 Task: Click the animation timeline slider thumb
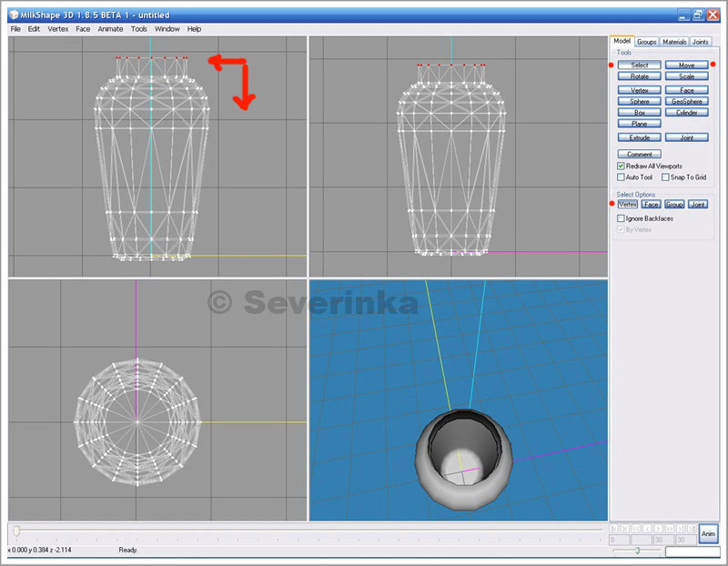(x=16, y=531)
